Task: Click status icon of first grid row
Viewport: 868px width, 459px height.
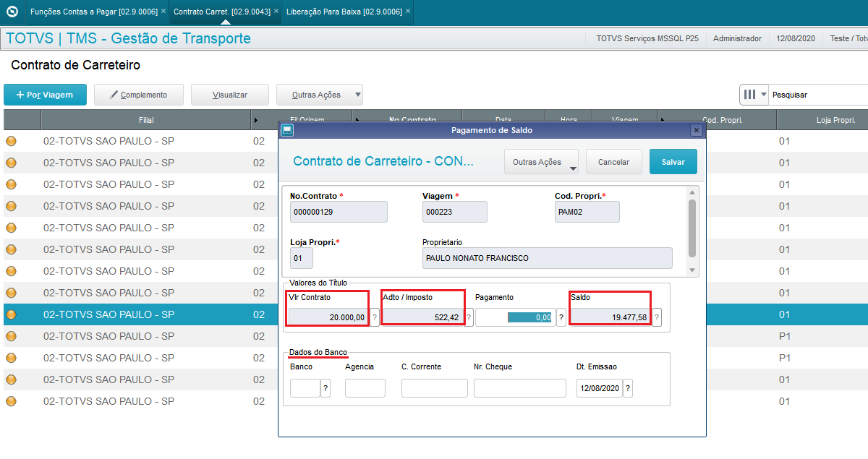Action: (x=11, y=142)
